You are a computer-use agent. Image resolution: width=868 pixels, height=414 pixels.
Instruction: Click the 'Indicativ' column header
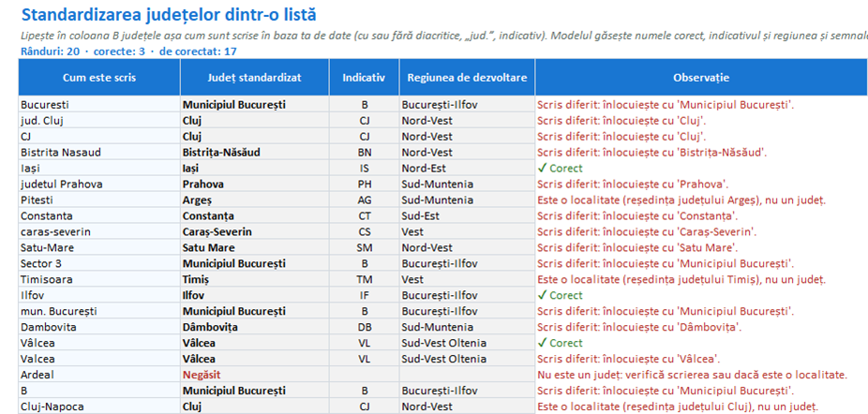tap(364, 78)
